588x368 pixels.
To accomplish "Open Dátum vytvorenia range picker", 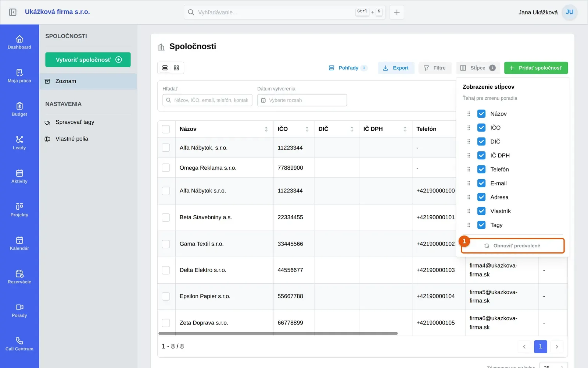I will [302, 100].
